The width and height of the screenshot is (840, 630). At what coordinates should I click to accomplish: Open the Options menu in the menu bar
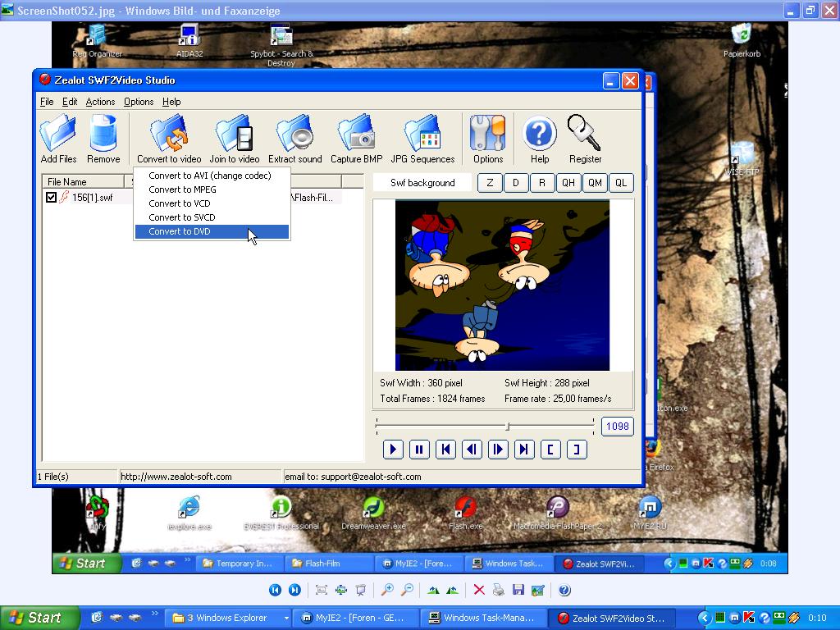click(x=138, y=102)
